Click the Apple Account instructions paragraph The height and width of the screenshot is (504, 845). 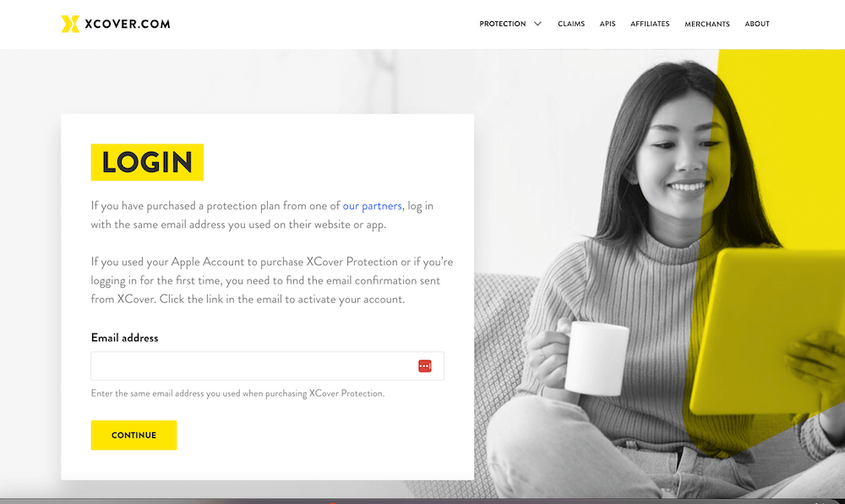pyautogui.click(x=271, y=280)
